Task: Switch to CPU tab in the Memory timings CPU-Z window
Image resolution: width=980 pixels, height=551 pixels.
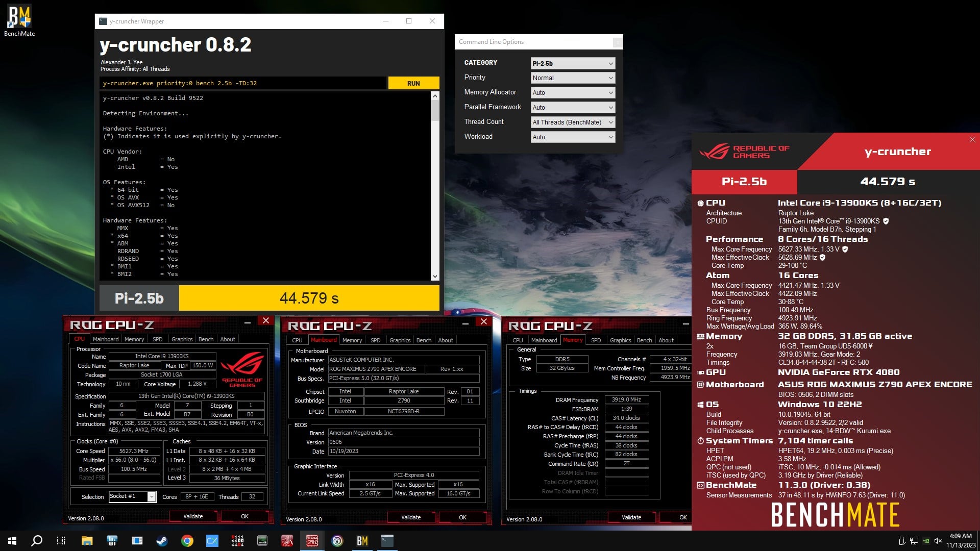Action: tap(518, 340)
